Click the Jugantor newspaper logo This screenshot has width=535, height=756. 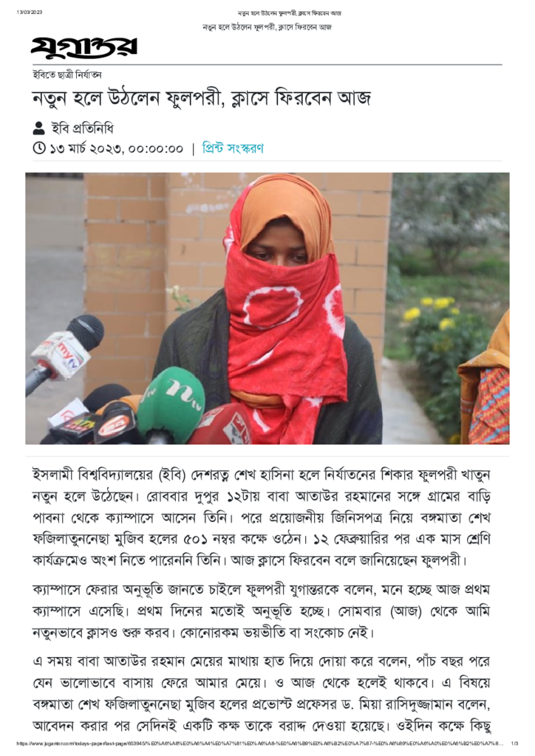click(84, 47)
